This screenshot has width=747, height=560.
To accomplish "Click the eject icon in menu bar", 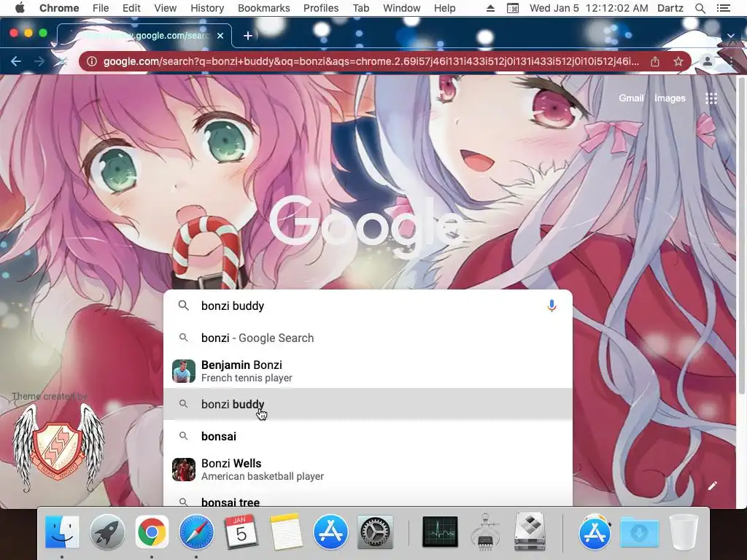I will 490,8.
